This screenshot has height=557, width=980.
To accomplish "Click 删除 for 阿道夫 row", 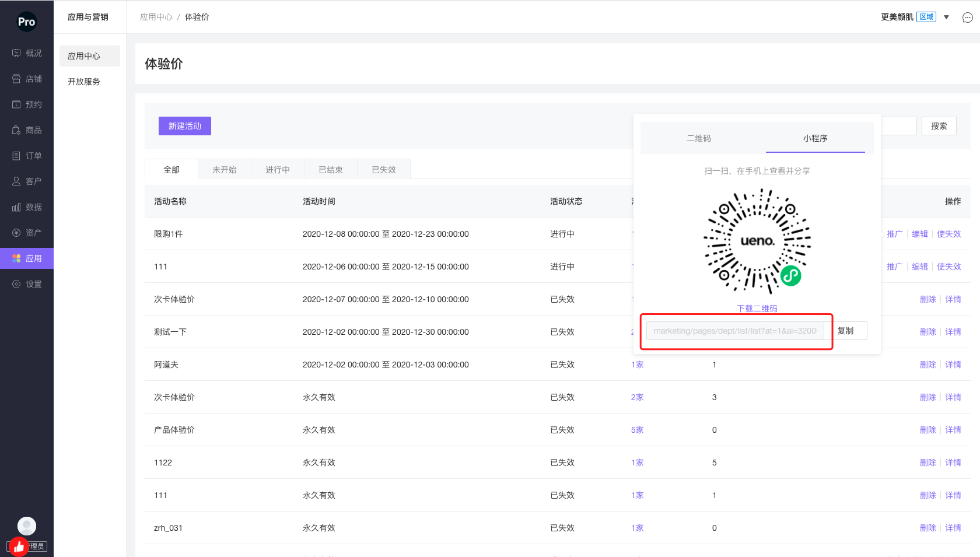I will coord(928,365).
